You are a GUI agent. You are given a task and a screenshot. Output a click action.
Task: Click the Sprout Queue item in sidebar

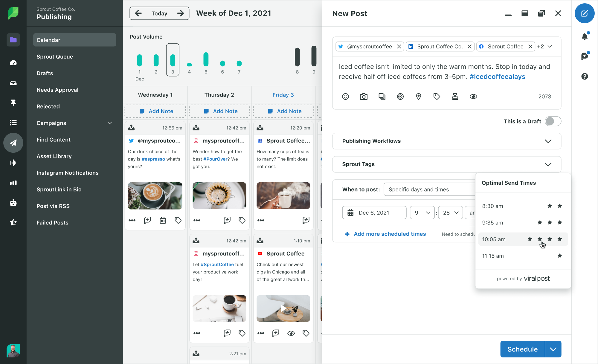(x=54, y=56)
